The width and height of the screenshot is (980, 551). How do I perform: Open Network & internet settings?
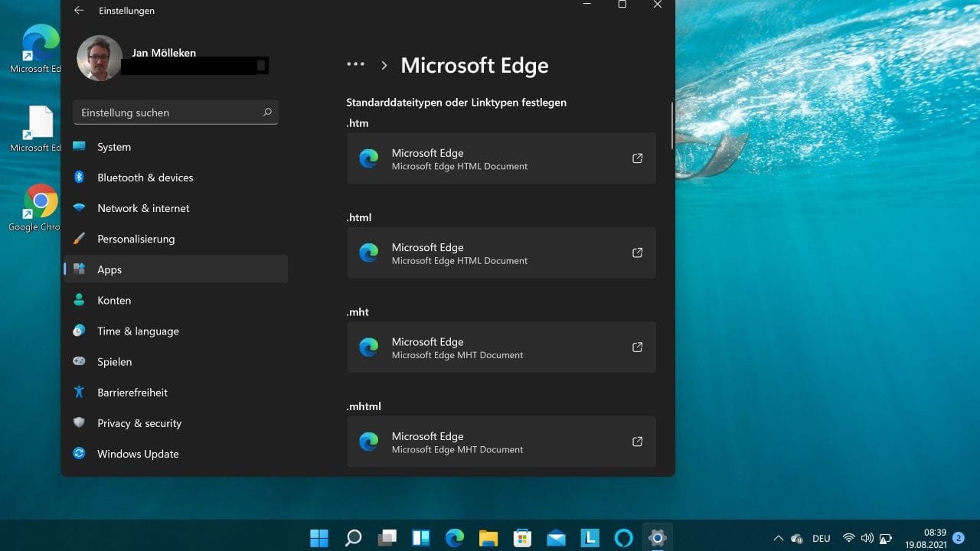pyautogui.click(x=176, y=208)
